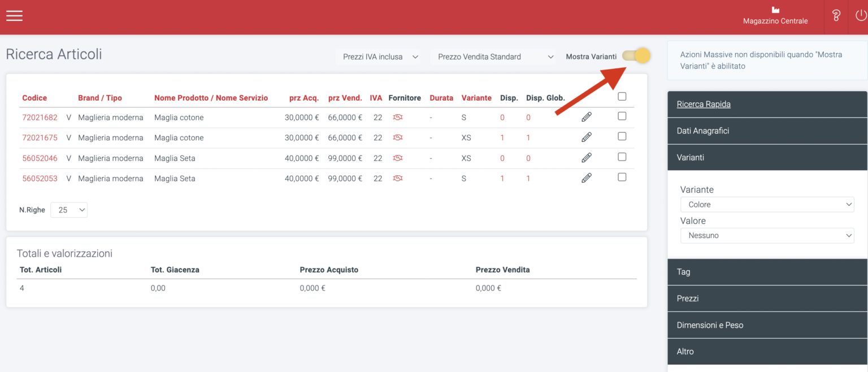Click the help question mark icon
This screenshot has height=372, width=868.
836,16
